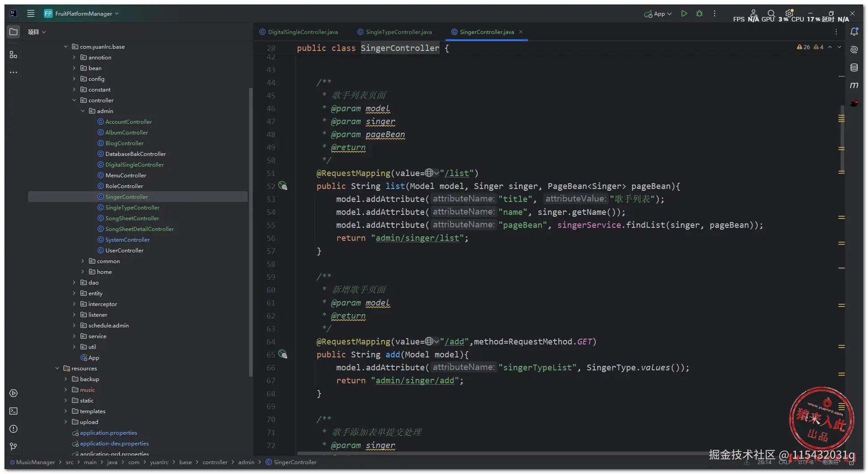Viewport: 868px width, 474px height.
Task: Run the App configuration
Action: point(684,14)
